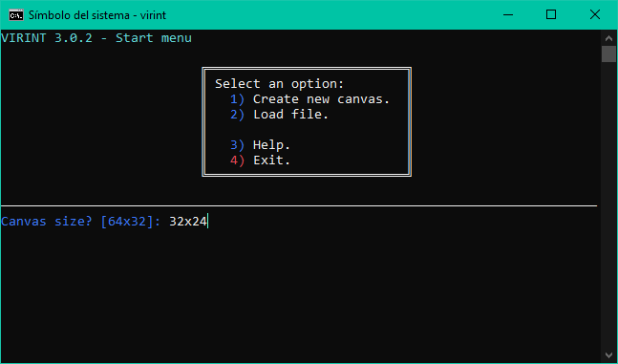The height and width of the screenshot is (364, 618).
Task: Click the Command Prompt icon in title bar
Action: coord(16,15)
